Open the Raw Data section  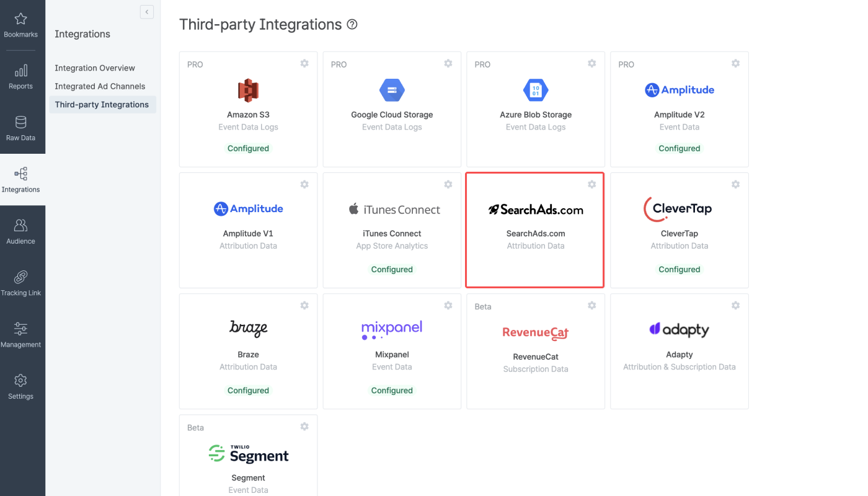(20, 128)
